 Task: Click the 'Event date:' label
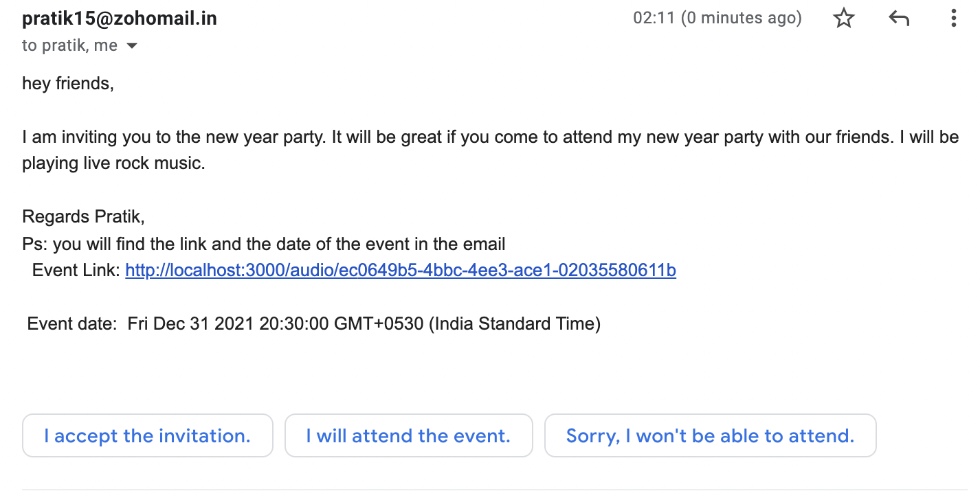coord(72,323)
